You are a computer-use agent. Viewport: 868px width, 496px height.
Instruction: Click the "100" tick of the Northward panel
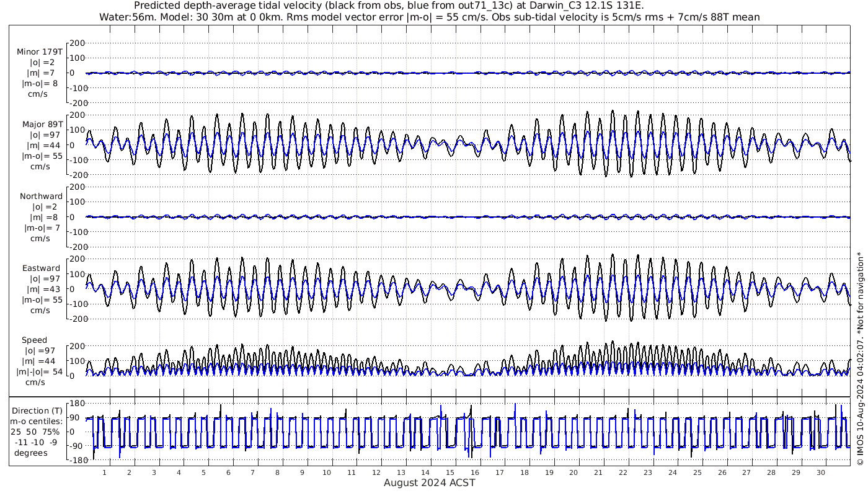tap(77, 202)
